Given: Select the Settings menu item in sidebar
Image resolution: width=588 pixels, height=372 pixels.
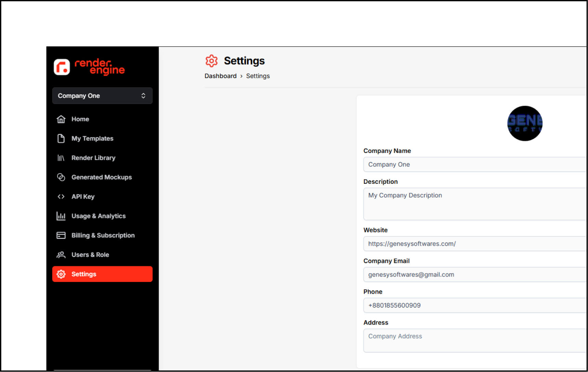Looking at the screenshot, I should (x=84, y=274).
